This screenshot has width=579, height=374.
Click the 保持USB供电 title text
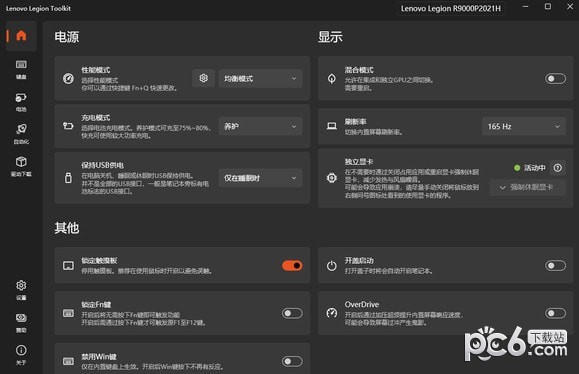[x=102, y=165]
